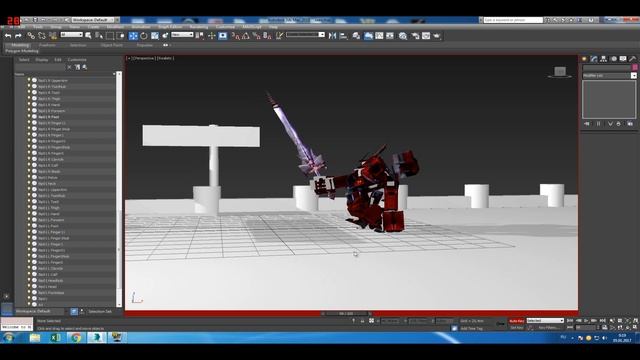
Task: Open Chrome from the Windows taskbar
Action: click(x=76, y=338)
